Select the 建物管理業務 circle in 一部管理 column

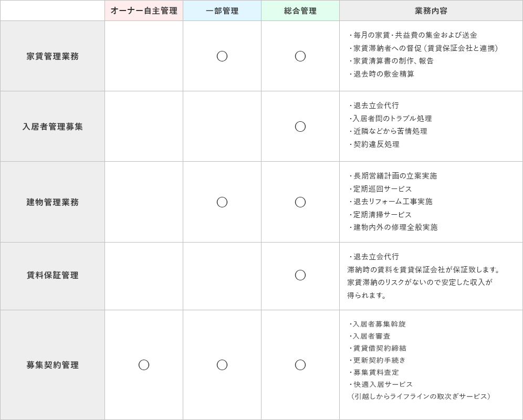pos(222,202)
